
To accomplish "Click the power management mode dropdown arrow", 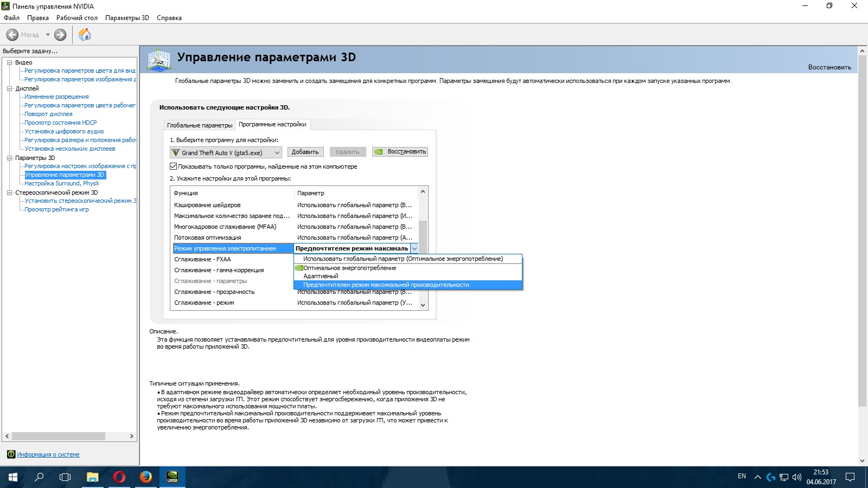I will coord(414,248).
